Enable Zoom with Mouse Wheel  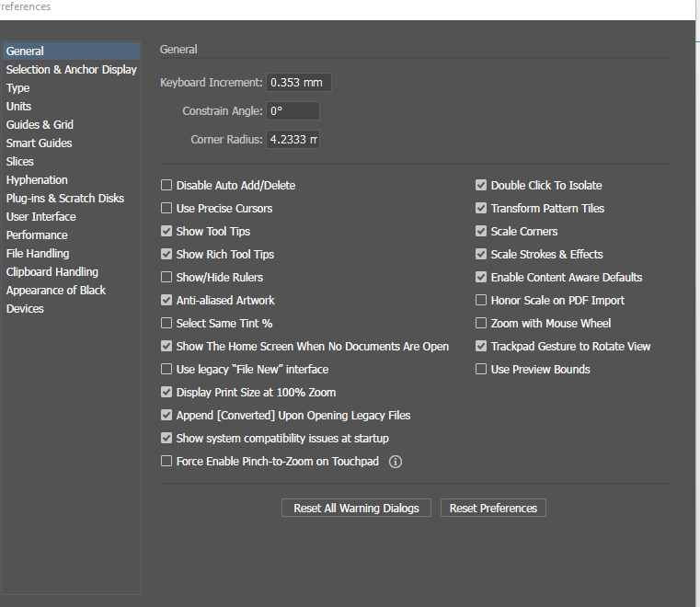point(481,323)
